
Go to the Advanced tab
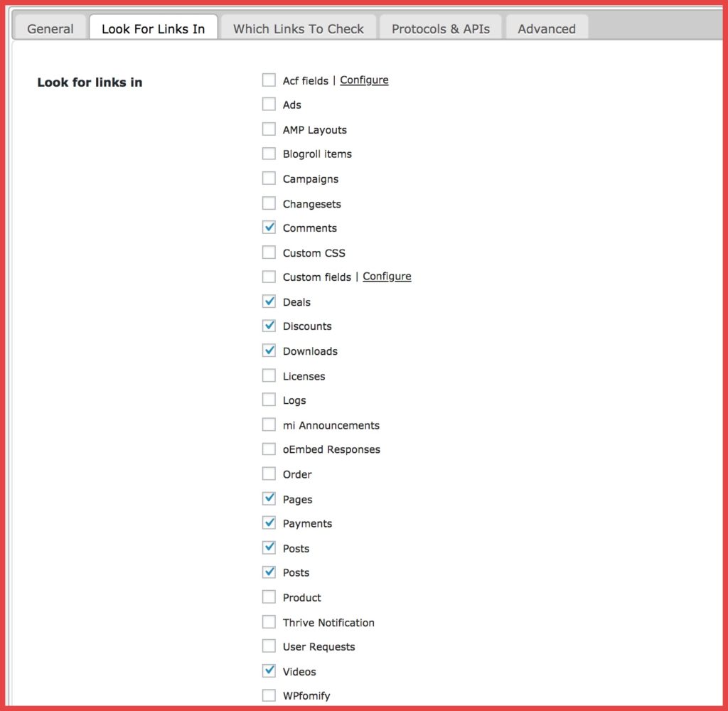546,29
